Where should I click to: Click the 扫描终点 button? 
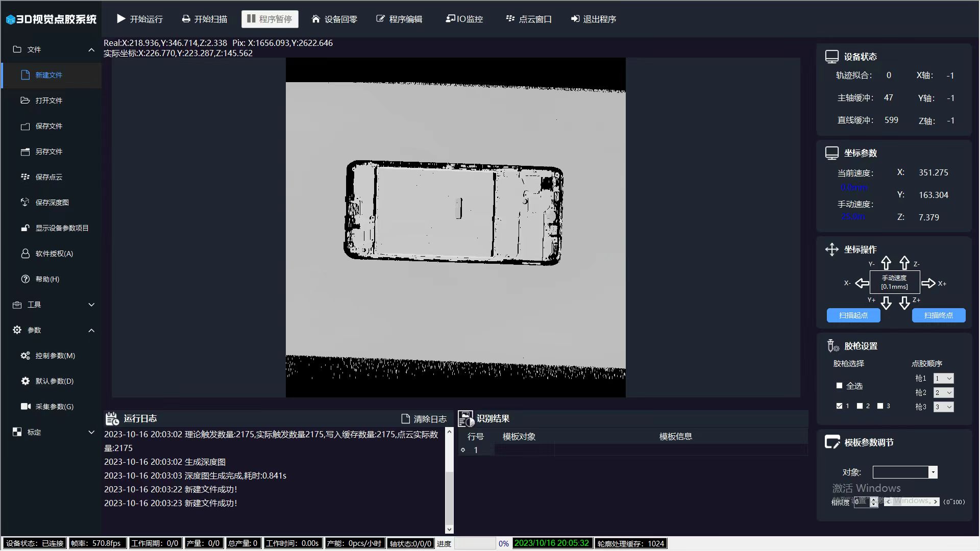tap(939, 315)
